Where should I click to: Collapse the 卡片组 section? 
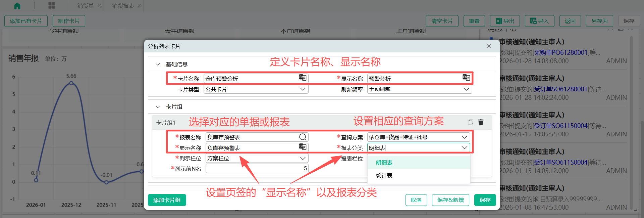(x=158, y=107)
